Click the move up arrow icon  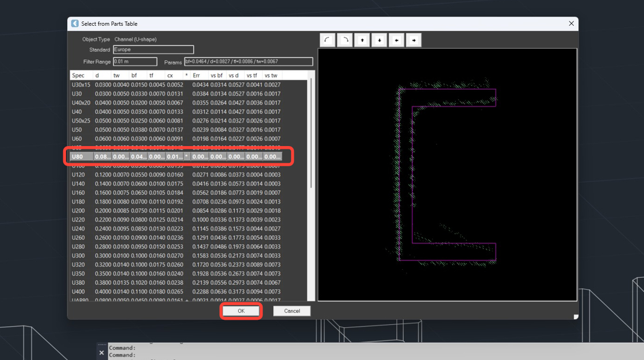362,40
